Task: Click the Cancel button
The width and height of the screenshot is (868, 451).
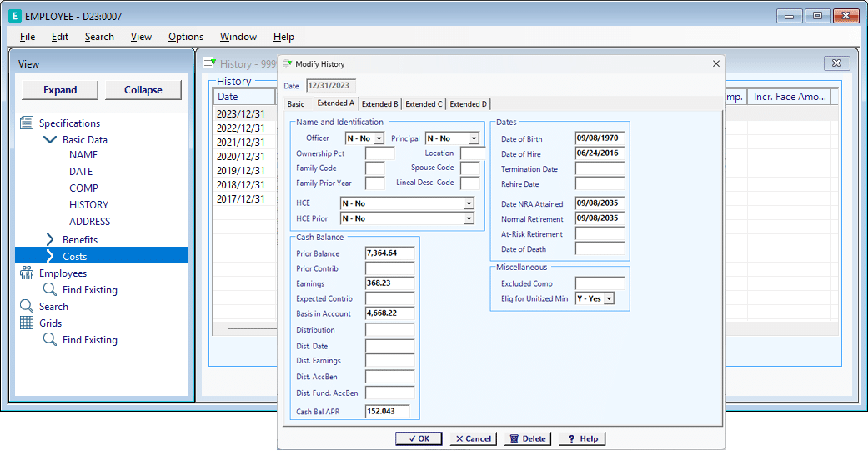Action: coord(474,438)
